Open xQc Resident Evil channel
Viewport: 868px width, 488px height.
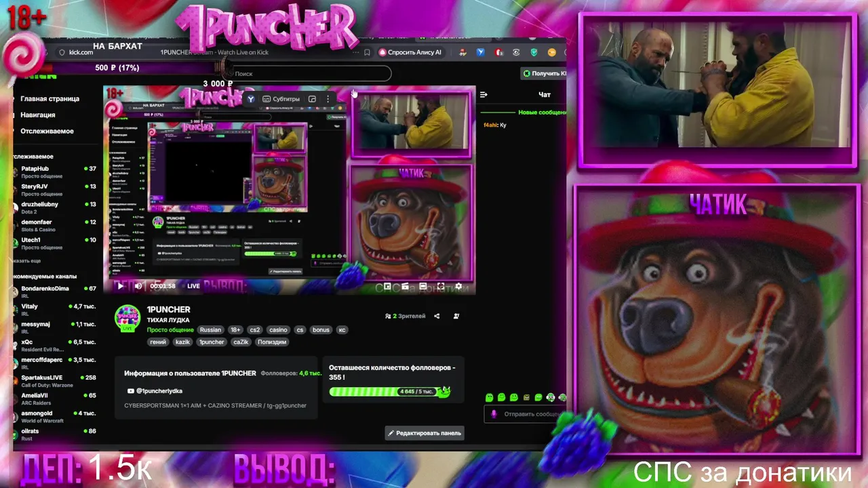click(x=56, y=346)
